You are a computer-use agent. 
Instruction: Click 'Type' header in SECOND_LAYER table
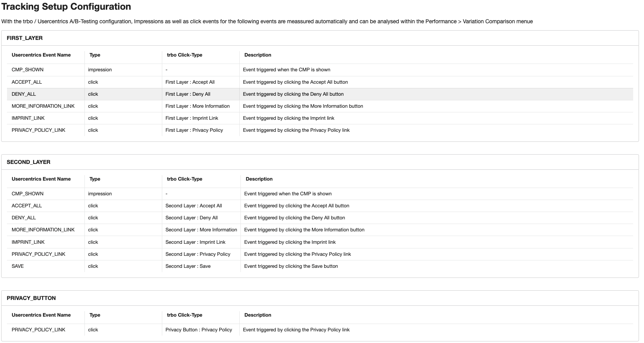95,179
